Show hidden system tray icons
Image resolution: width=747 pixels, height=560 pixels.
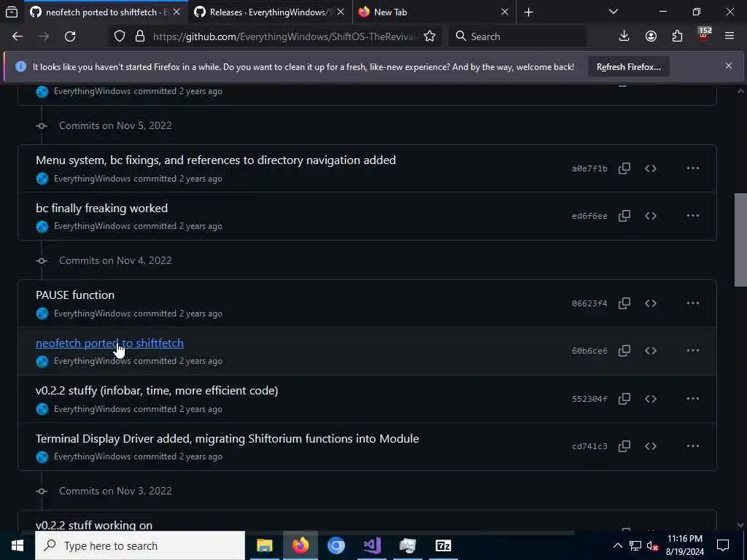pyautogui.click(x=617, y=545)
